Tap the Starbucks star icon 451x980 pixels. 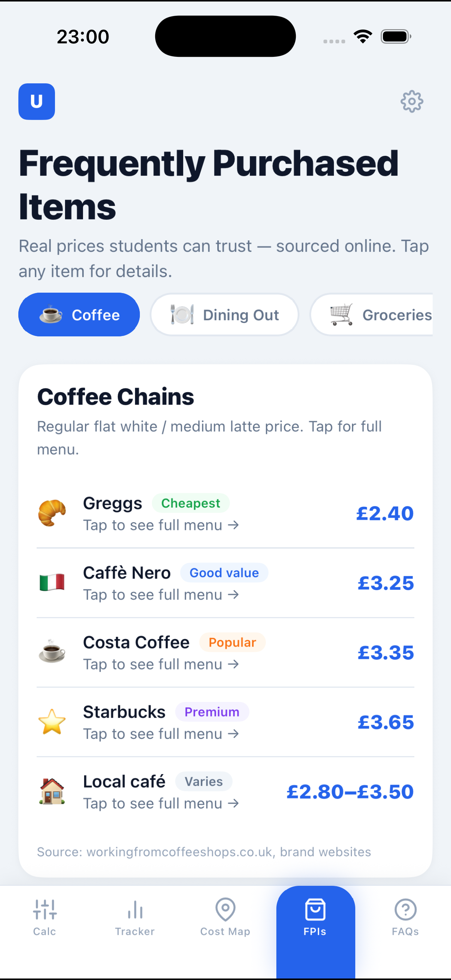(52, 722)
